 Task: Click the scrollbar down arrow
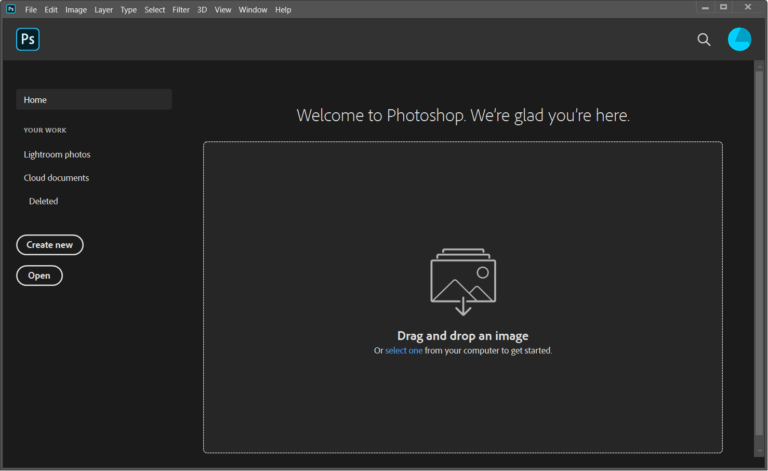759,450
